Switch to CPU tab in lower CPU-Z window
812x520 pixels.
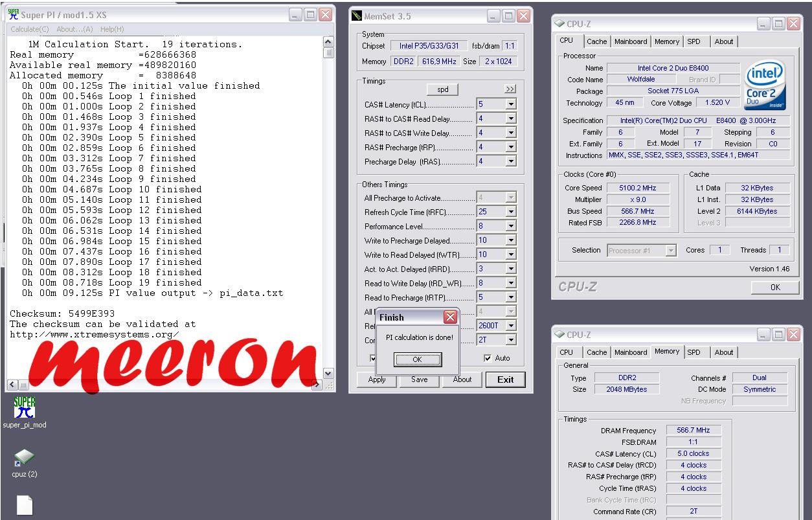567,352
